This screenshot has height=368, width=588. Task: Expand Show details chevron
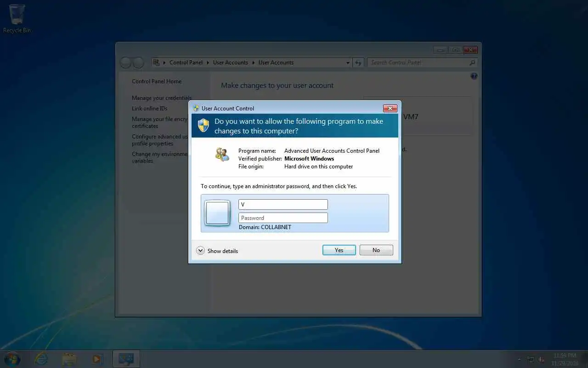(200, 251)
